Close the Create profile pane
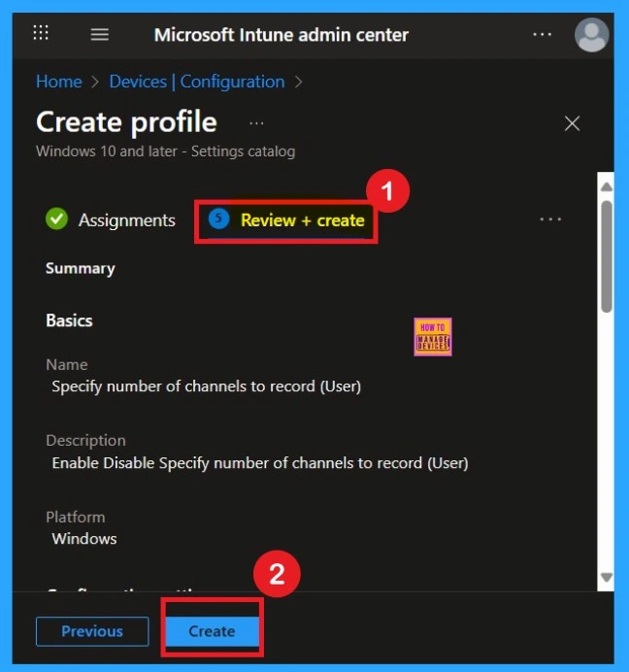629x672 pixels. [572, 123]
